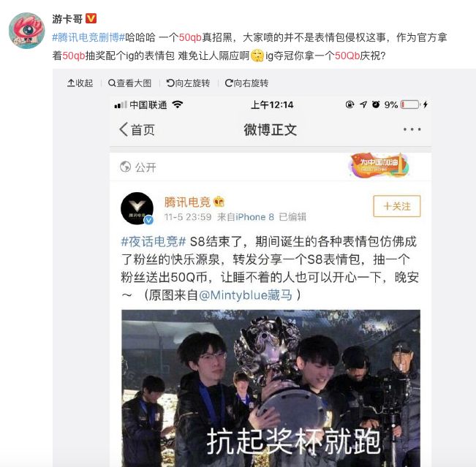This screenshot has width=476, height=467.
Task: Click the 微博正文 page title
Action: 271,130
